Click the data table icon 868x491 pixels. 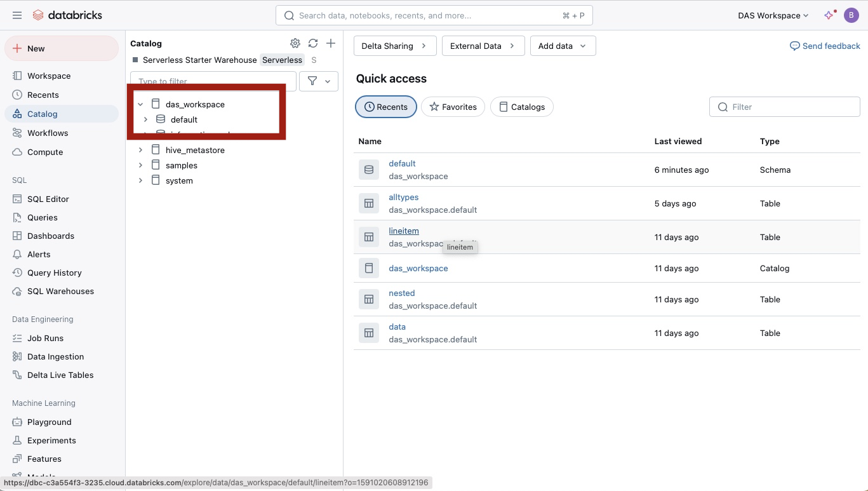click(x=369, y=333)
